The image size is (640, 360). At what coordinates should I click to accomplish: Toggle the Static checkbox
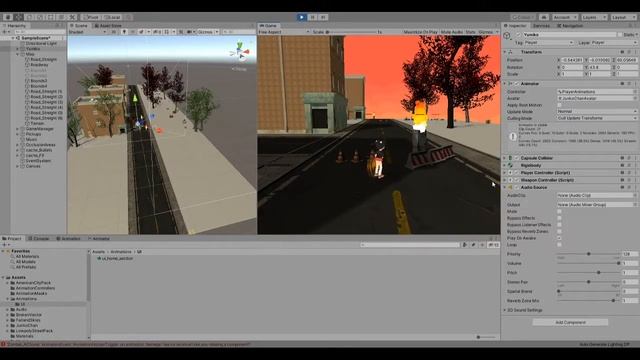click(620, 35)
